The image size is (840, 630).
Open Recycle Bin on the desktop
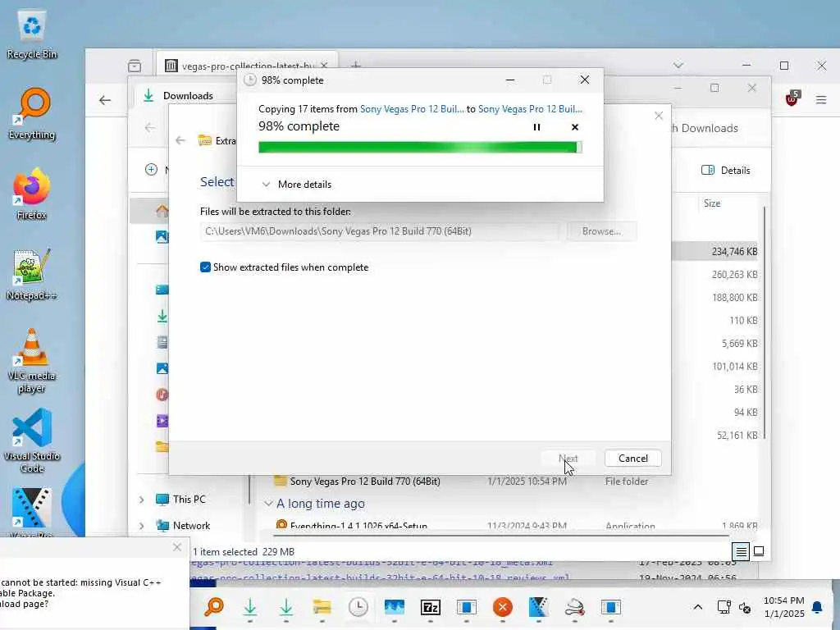pos(32,34)
